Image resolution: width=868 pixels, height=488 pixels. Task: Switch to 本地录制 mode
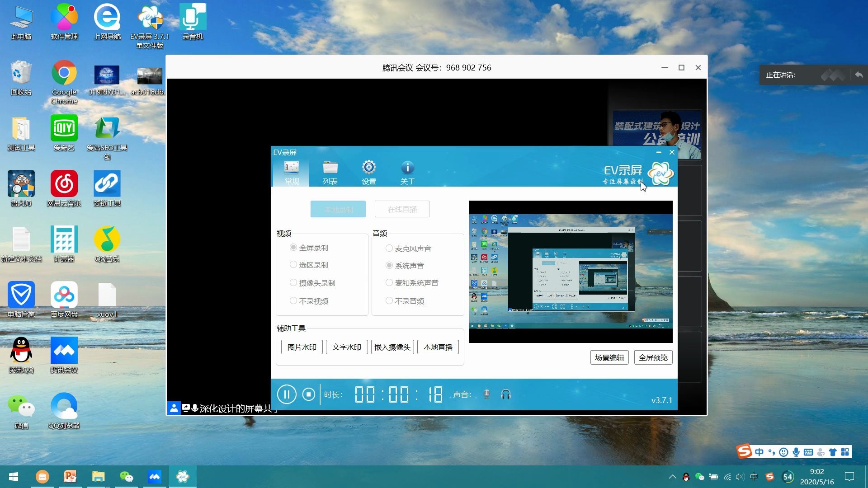[338, 209]
